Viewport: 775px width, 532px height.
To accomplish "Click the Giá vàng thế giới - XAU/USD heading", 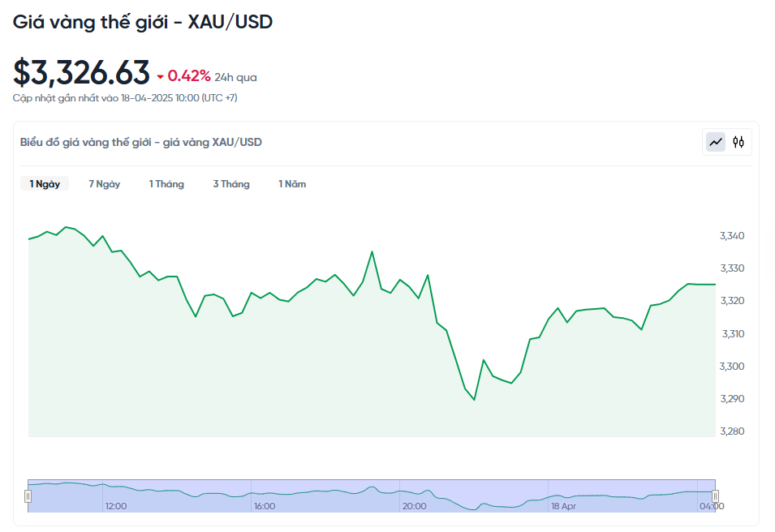I will pyautogui.click(x=143, y=23).
